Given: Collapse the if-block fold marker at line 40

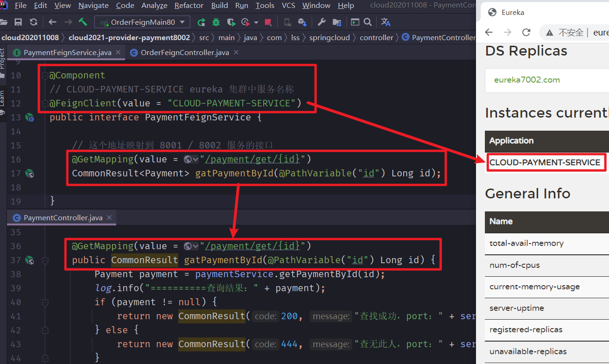Looking at the screenshot, I should coord(45,302).
